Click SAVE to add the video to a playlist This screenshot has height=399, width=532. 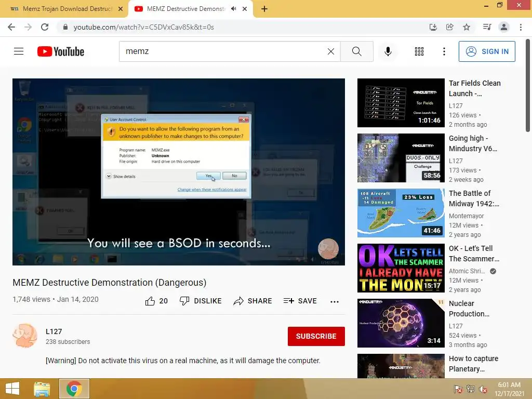300,301
